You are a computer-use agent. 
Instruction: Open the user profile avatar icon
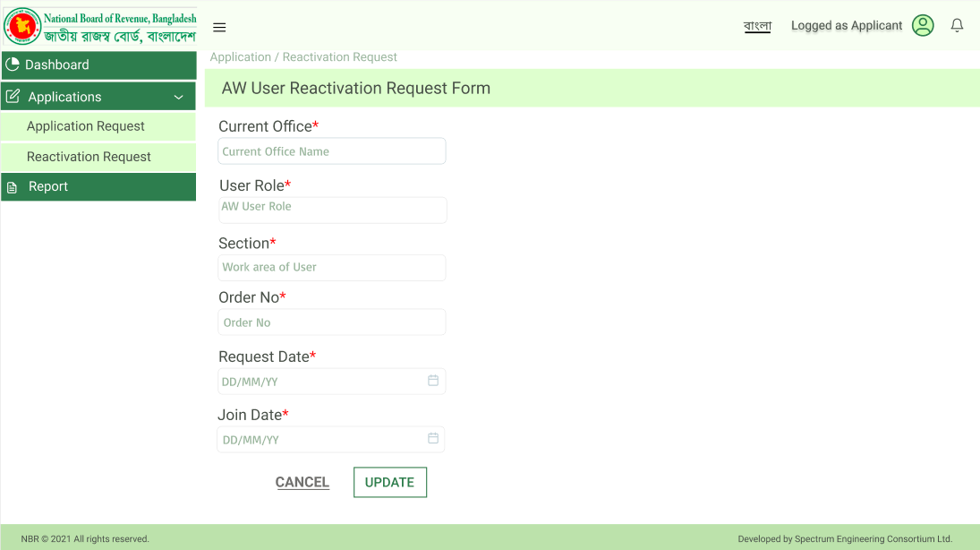(923, 25)
